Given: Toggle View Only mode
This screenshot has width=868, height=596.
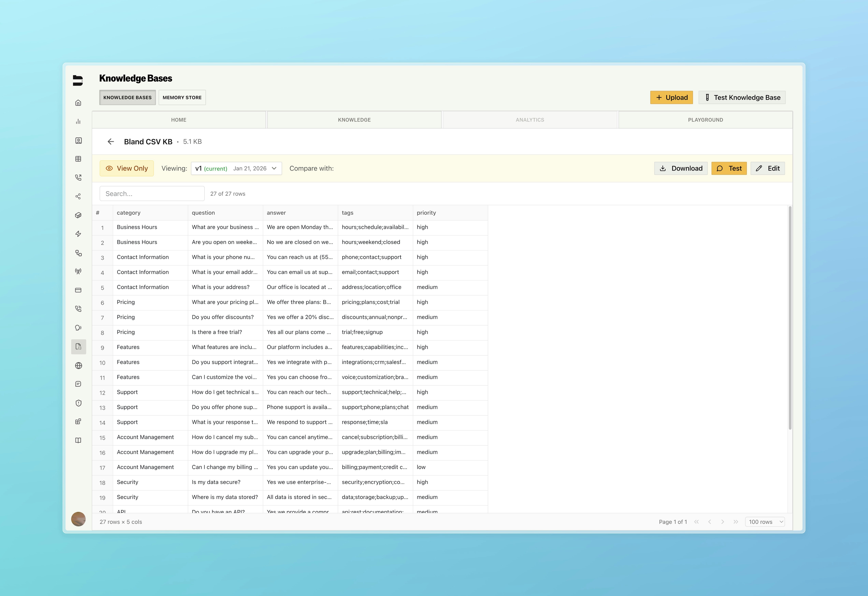Looking at the screenshot, I should click(127, 168).
